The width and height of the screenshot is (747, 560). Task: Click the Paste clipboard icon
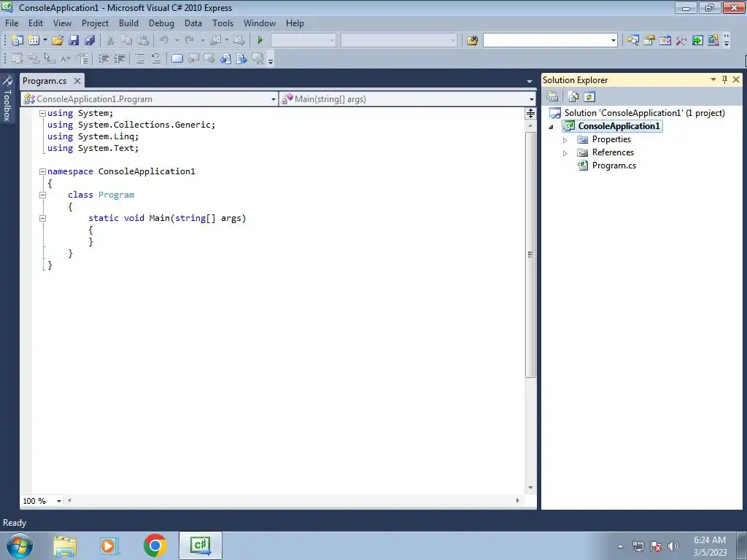[x=142, y=41]
